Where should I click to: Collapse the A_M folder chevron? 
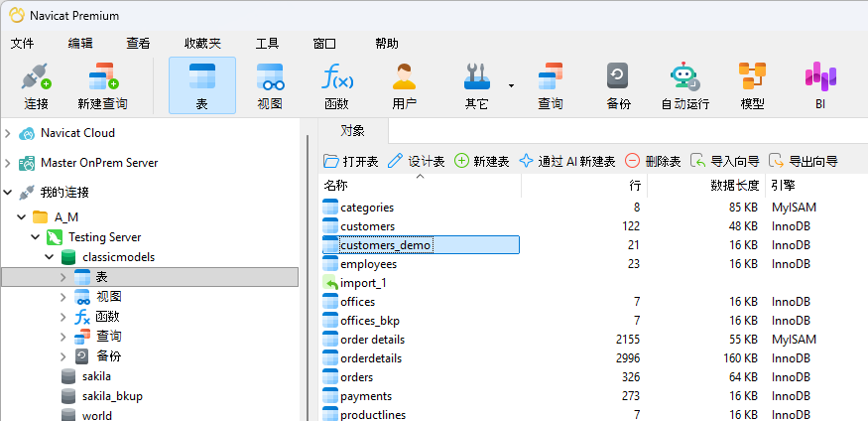(x=22, y=216)
